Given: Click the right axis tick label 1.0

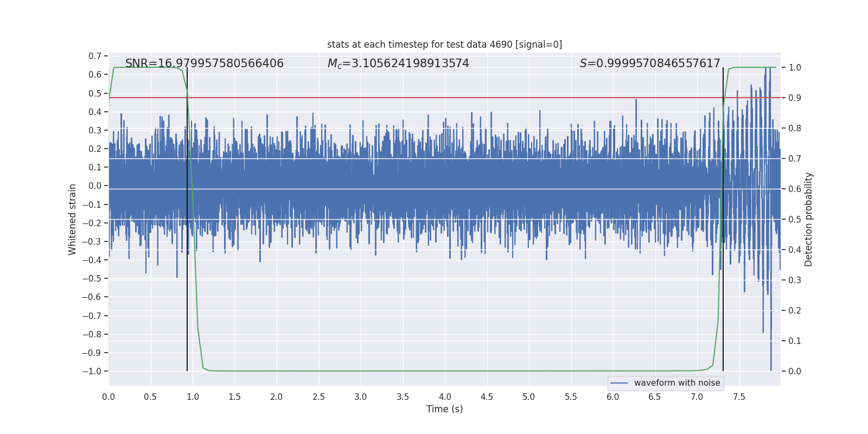Looking at the screenshot, I should [795, 68].
